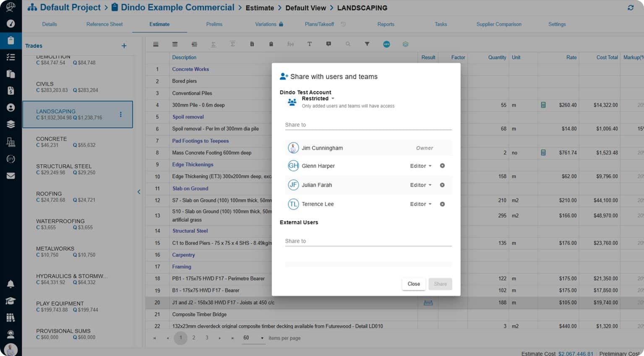Open the layers icon in the left sidebar
Screen dimensions: 644x356
pos(10,124)
